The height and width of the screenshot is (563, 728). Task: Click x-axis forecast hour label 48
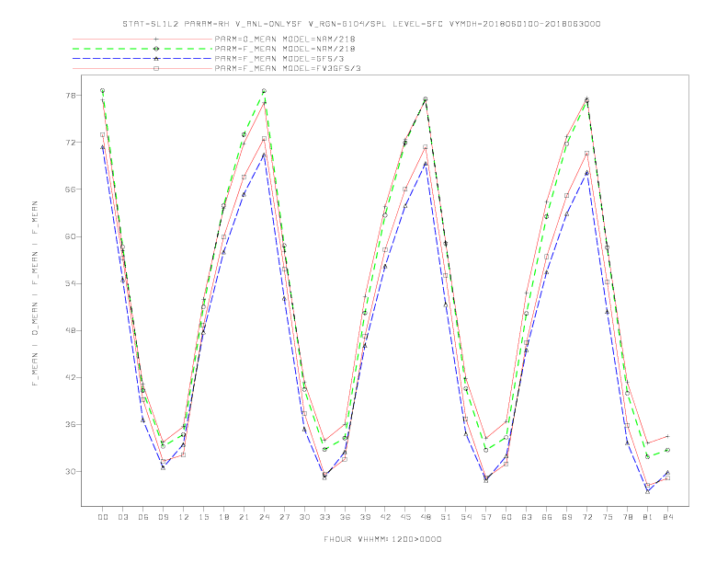(x=426, y=517)
